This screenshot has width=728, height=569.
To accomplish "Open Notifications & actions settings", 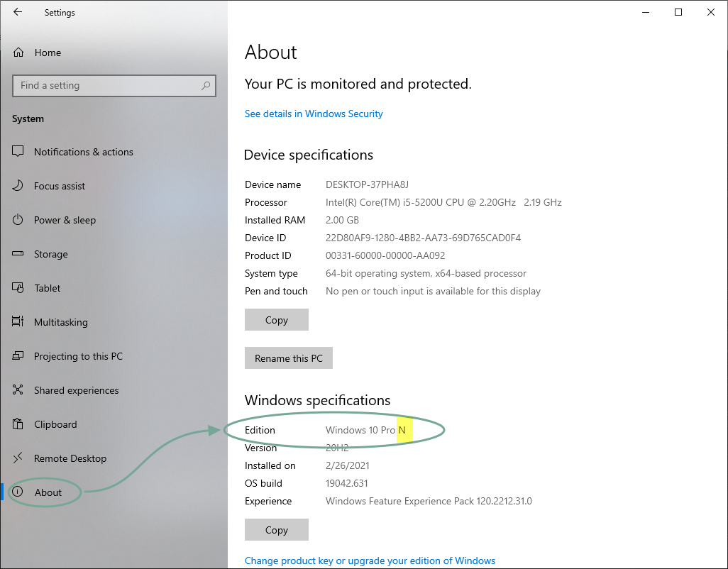I will [114, 152].
